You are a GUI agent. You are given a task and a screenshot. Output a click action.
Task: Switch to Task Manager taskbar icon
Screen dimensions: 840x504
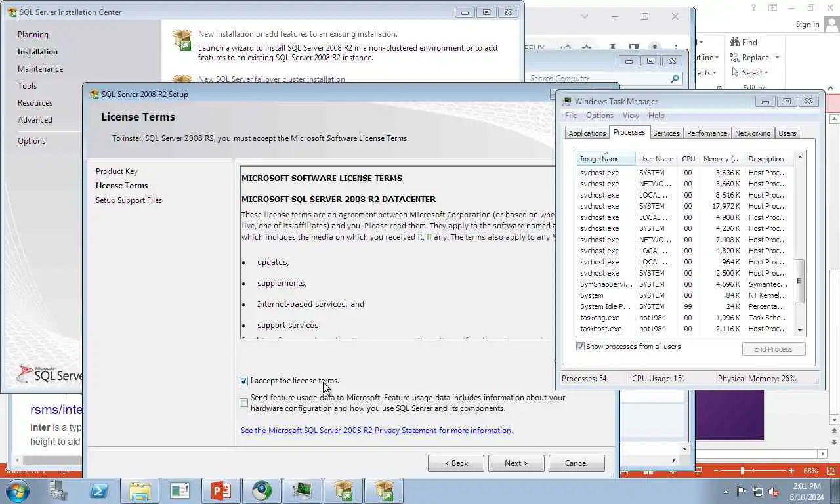(x=303, y=491)
